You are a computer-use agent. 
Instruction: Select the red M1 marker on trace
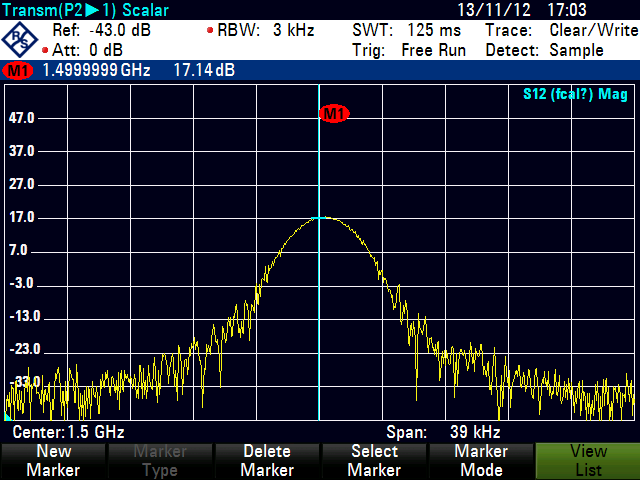pos(334,113)
